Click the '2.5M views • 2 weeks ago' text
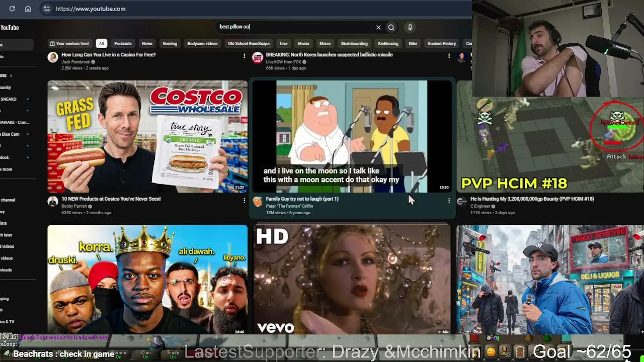Viewport: 644px width, 362px height. point(85,68)
